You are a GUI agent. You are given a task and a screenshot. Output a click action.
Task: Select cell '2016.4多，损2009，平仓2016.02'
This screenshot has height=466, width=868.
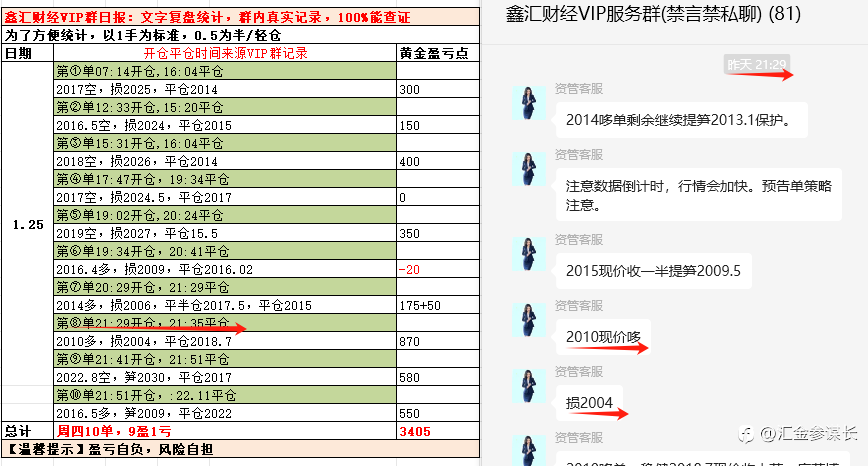coord(225,269)
